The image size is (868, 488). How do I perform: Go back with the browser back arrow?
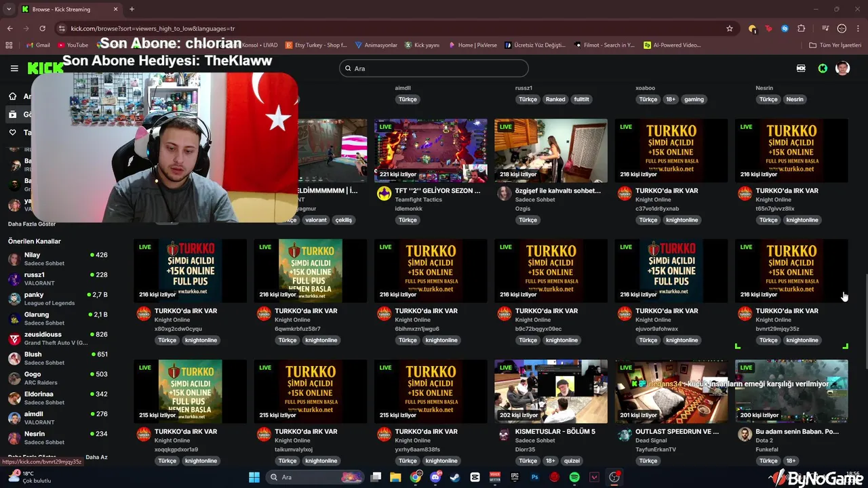pos(9,28)
